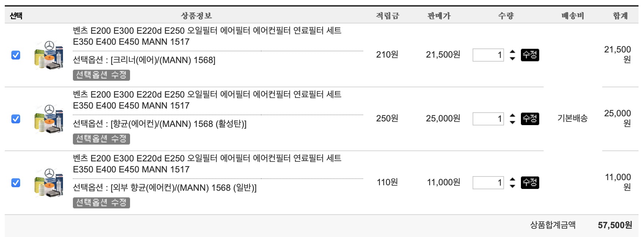
Task: Click quantity input field of the third item
Action: 489,182
